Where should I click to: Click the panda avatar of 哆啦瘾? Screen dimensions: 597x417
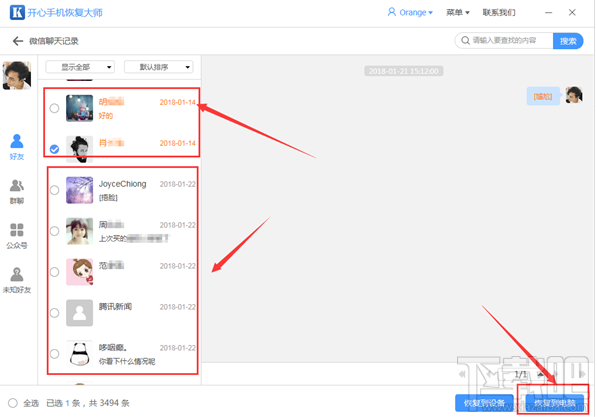coord(79,354)
